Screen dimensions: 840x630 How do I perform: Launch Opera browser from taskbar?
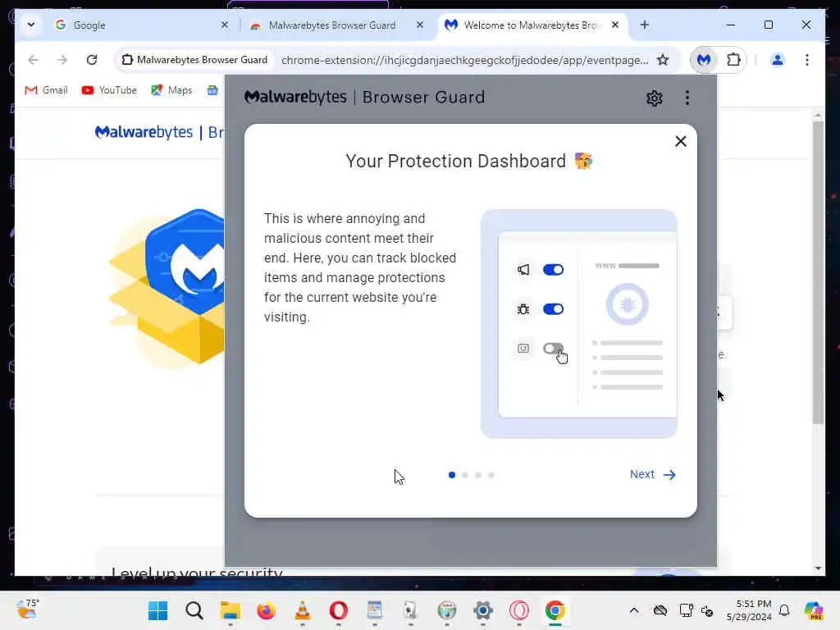click(339, 610)
